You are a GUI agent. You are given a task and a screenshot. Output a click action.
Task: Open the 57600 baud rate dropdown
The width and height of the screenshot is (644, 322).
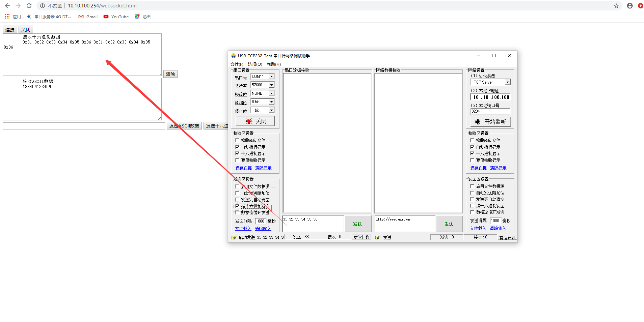(271, 85)
